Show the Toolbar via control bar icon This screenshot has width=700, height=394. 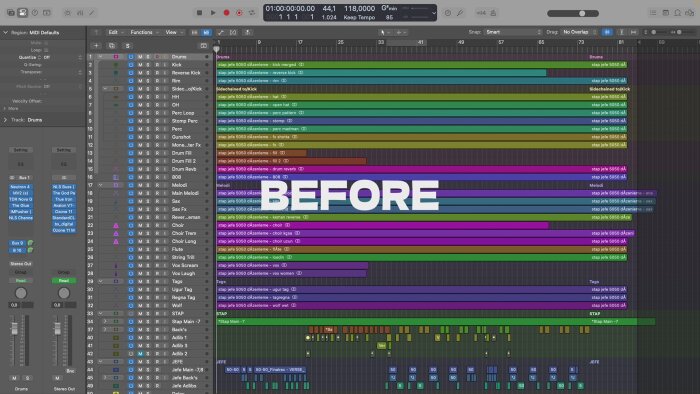pyautogui.click(x=47, y=13)
